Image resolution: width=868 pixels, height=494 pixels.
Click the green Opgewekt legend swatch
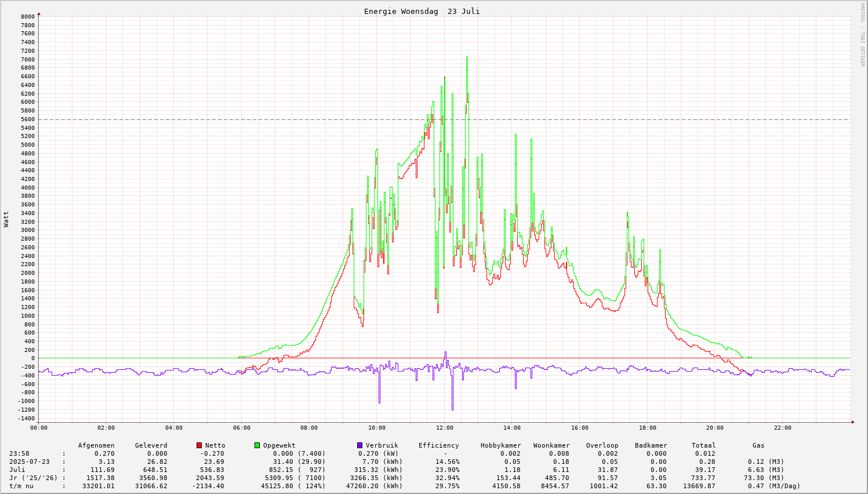coord(257,445)
